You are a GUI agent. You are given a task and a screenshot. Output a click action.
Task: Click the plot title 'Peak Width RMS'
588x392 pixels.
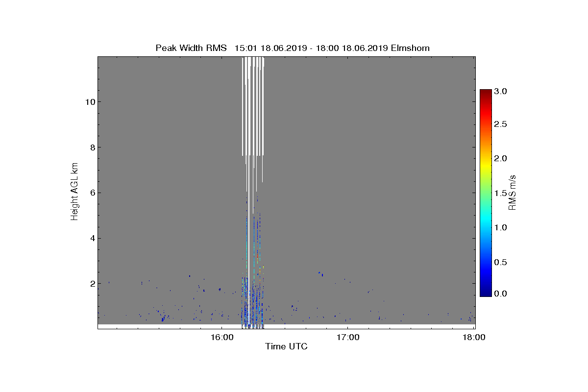(191, 48)
